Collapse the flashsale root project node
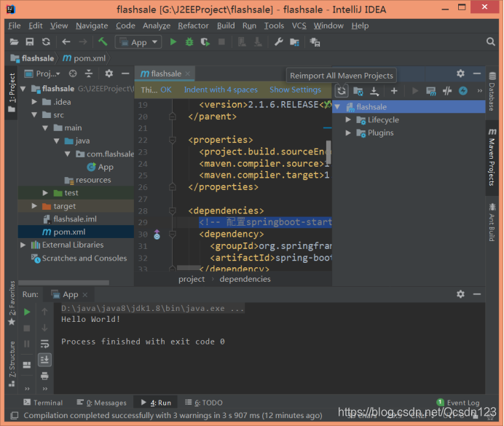 23,89
